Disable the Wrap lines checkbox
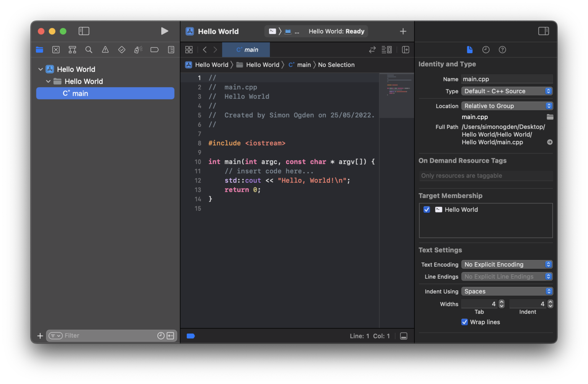Viewport: 588px width, 384px height. pyautogui.click(x=464, y=322)
